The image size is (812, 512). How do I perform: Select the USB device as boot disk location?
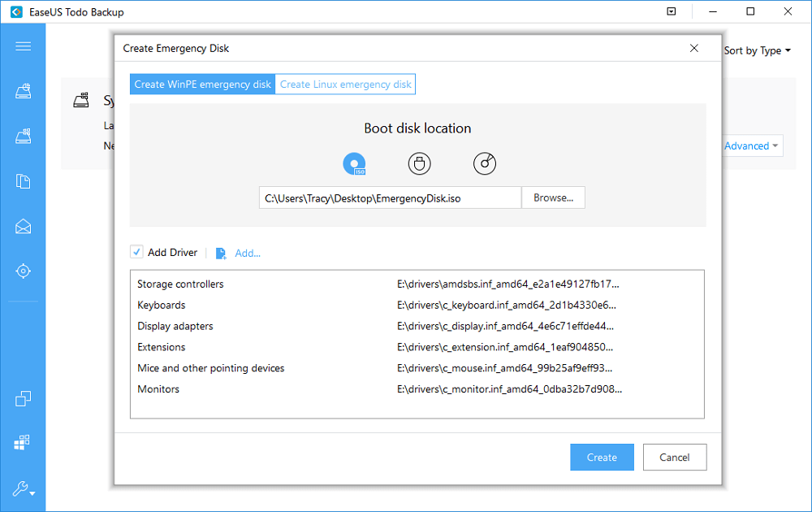pos(419,163)
